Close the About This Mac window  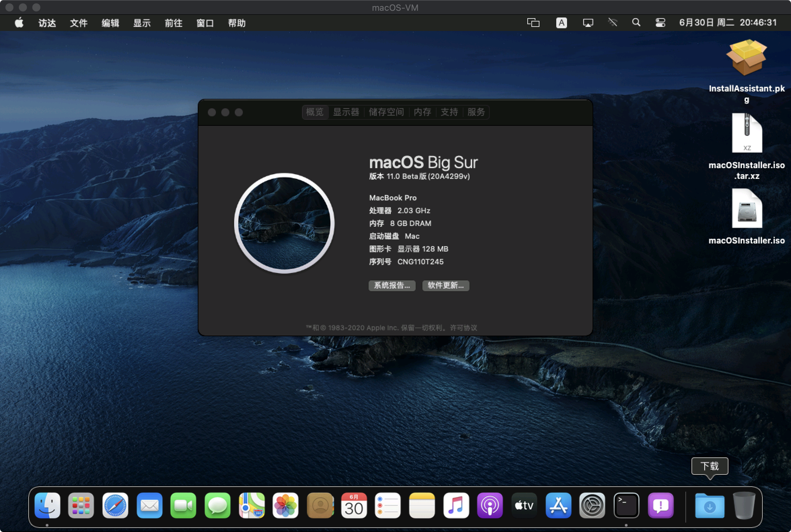[x=212, y=112]
